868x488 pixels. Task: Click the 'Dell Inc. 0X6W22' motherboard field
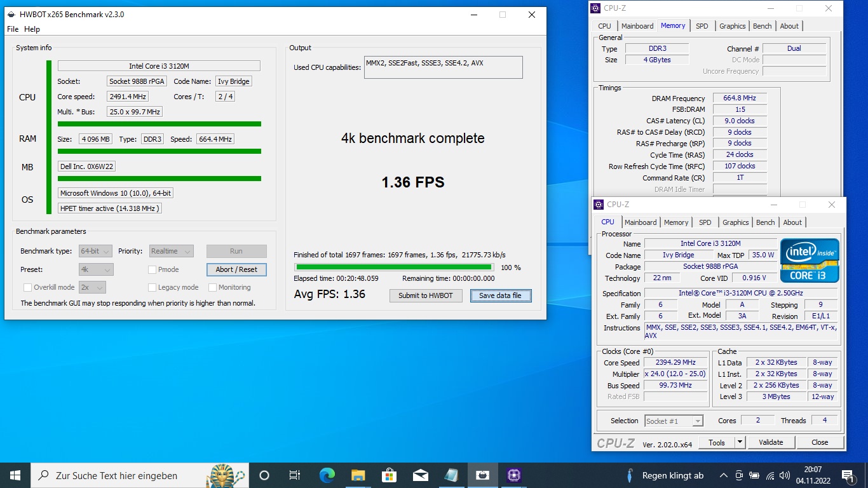[x=87, y=166]
